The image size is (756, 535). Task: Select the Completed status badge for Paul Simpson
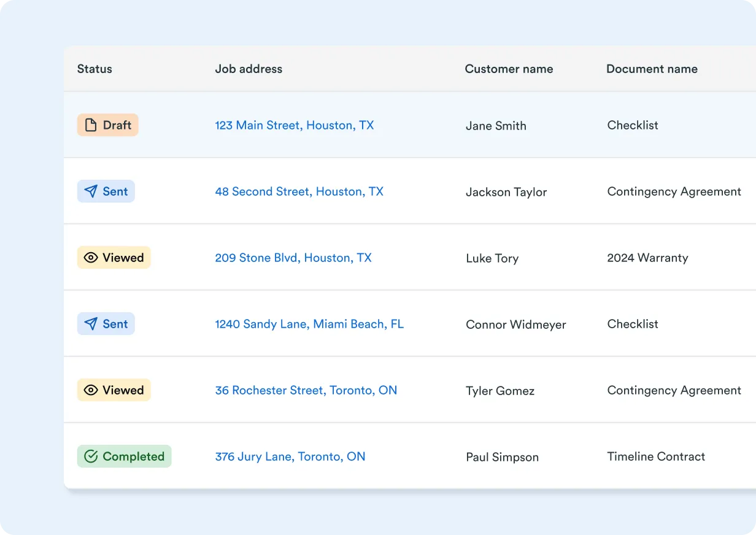click(x=124, y=456)
